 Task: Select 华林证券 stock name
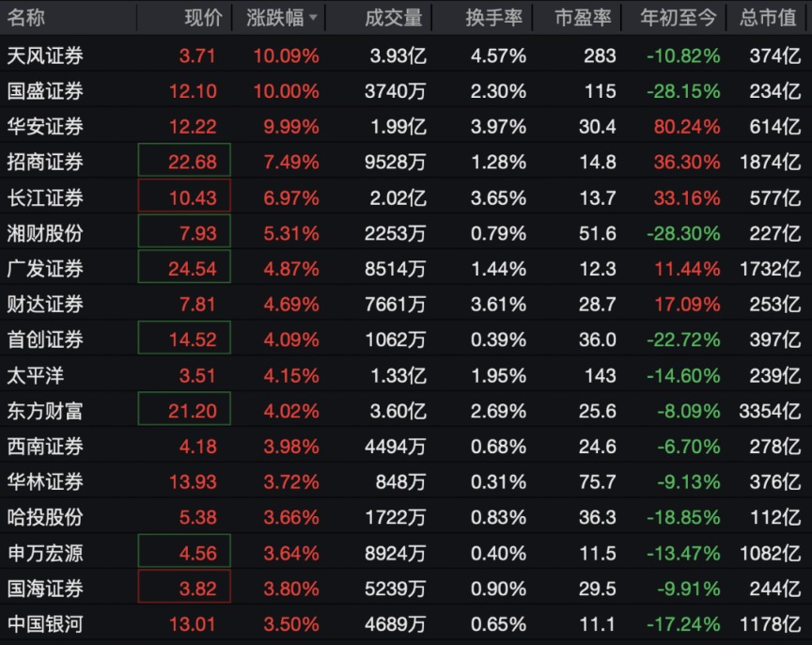(x=45, y=481)
